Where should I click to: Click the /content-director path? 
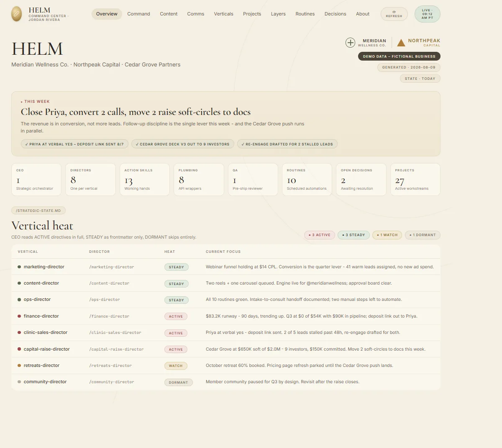(x=109, y=283)
